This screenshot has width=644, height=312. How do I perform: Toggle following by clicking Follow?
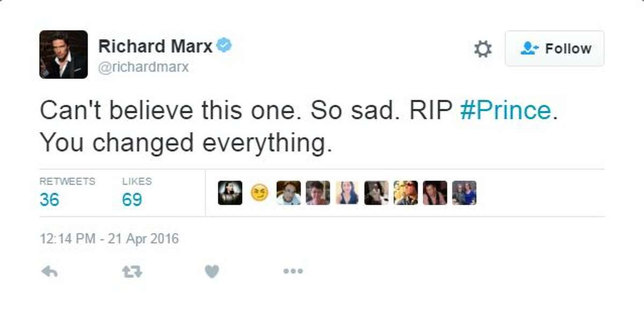[x=554, y=48]
